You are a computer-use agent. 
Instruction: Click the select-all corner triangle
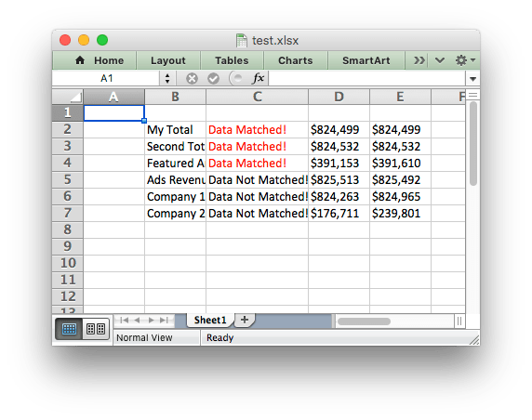pos(68,97)
